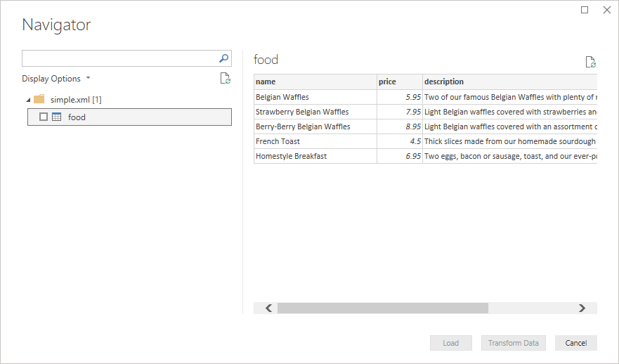The image size is (619, 364).
Task: Click the search magnifier icon
Action: tap(224, 58)
